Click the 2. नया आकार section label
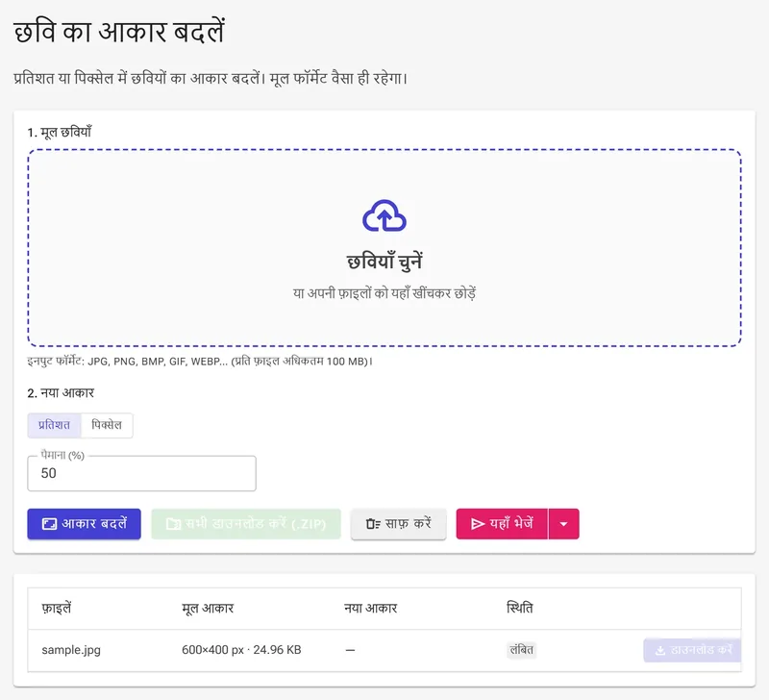The height and width of the screenshot is (700, 769). click(x=61, y=393)
